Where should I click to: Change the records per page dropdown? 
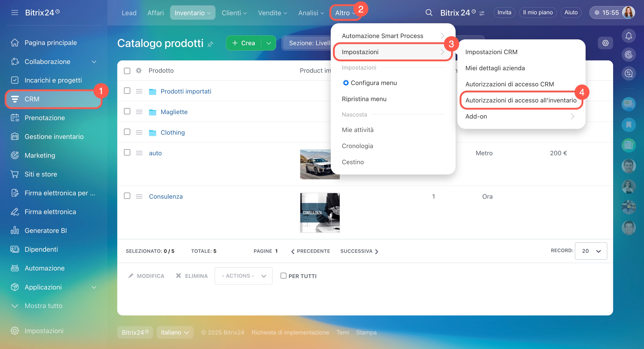pos(591,251)
